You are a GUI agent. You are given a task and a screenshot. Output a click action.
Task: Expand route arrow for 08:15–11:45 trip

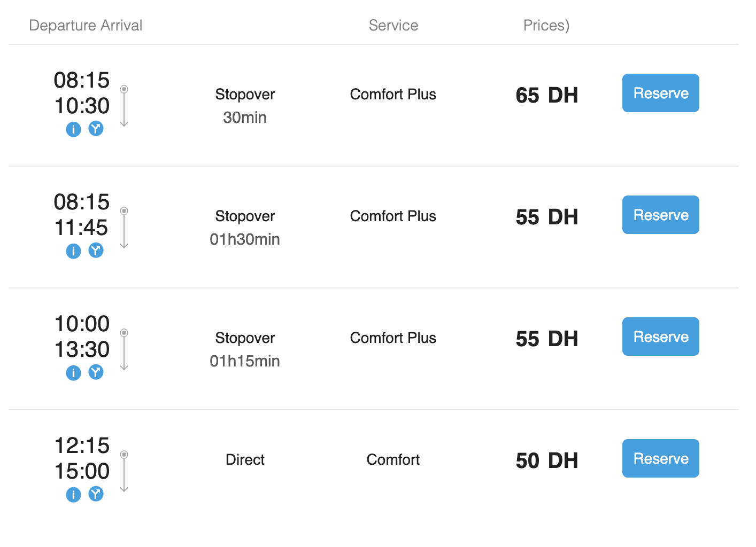(124, 228)
